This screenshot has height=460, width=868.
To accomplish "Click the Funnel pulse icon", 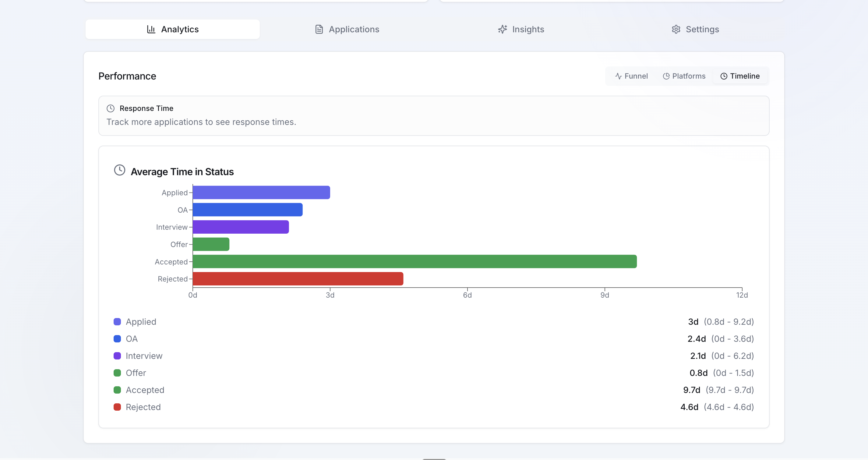I will click(618, 76).
